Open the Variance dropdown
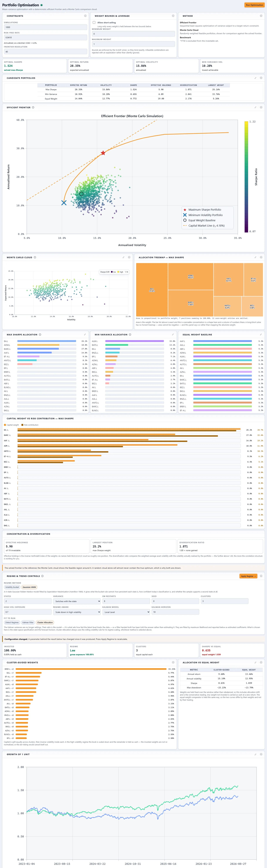The width and height of the screenshot is (267, 868). pos(77,601)
